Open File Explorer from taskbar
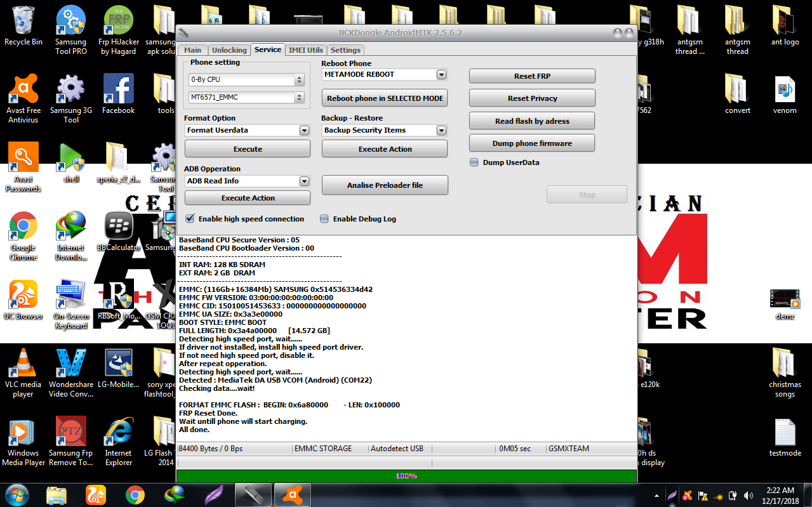The height and width of the screenshot is (507, 812). pos(57,494)
